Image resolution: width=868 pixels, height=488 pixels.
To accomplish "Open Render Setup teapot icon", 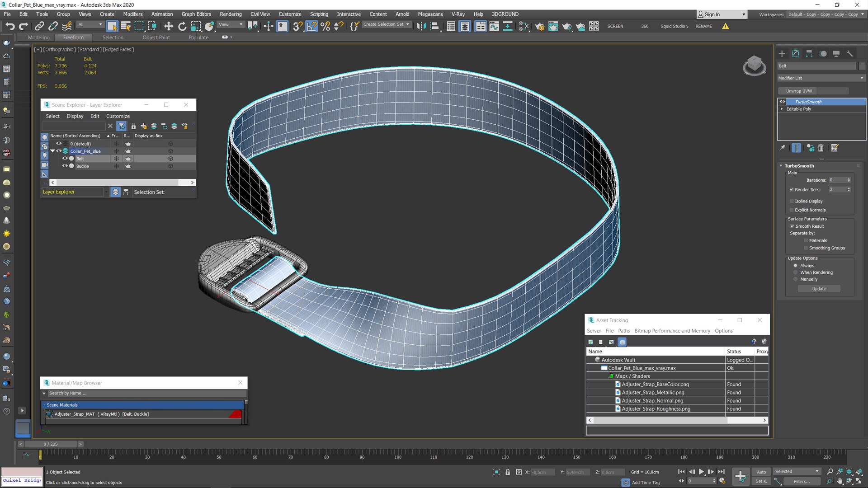I will point(540,26).
